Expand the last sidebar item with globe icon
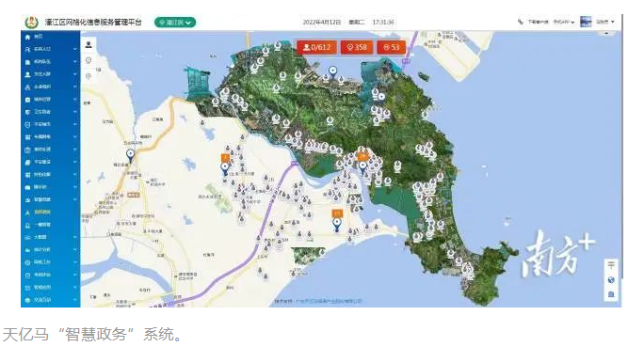The image size is (644, 363). point(51,300)
